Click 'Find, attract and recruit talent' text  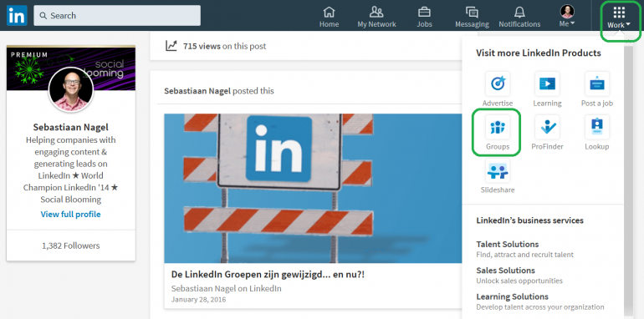point(525,255)
